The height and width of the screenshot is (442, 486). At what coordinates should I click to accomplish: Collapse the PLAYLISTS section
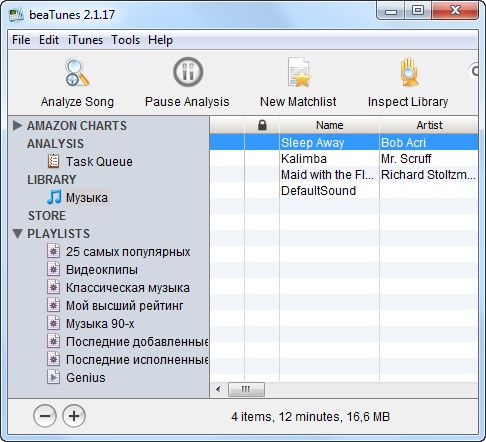[17, 233]
